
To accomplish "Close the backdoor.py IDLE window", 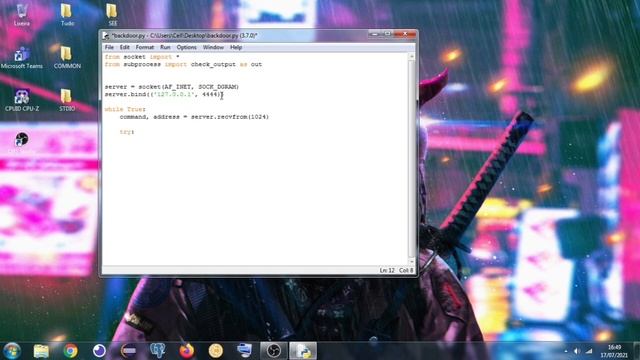I will [x=405, y=34].
